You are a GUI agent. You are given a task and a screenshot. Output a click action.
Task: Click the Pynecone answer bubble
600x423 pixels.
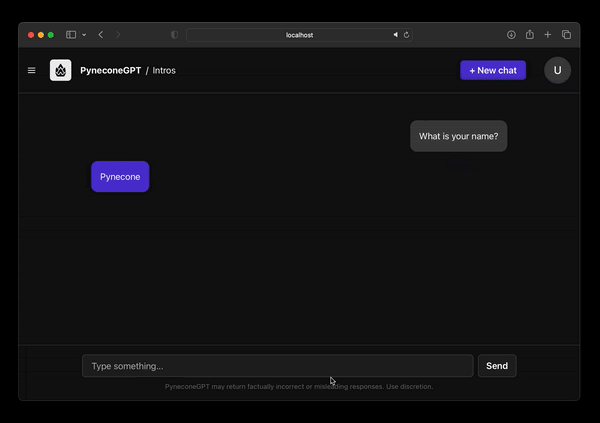coord(120,176)
